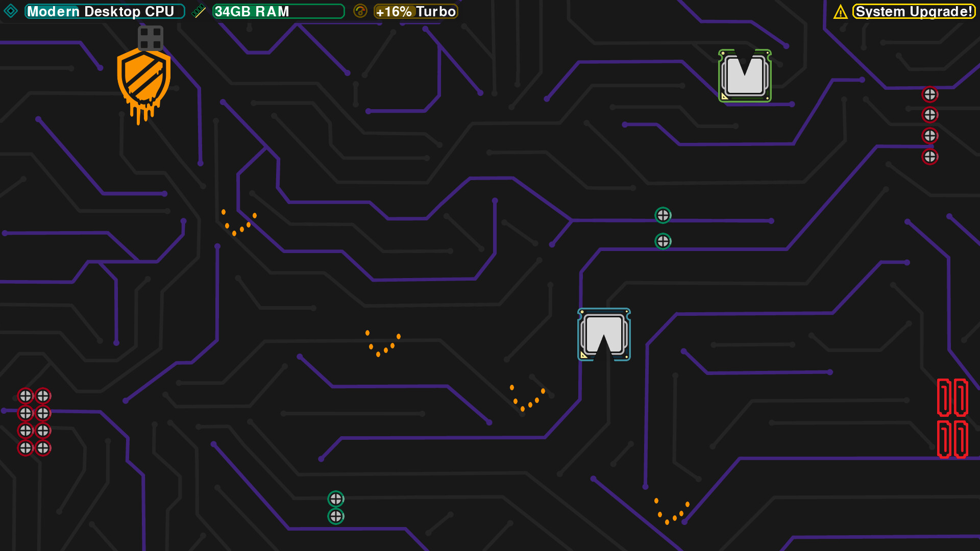Click the Modern Desktop CPU progress bar
Image resolution: width=980 pixels, height=551 pixels.
click(x=105, y=11)
